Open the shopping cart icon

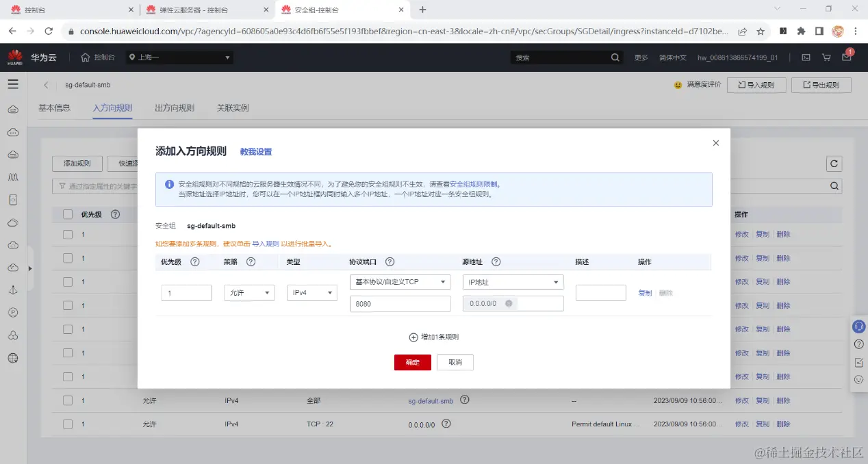pyautogui.click(x=826, y=57)
